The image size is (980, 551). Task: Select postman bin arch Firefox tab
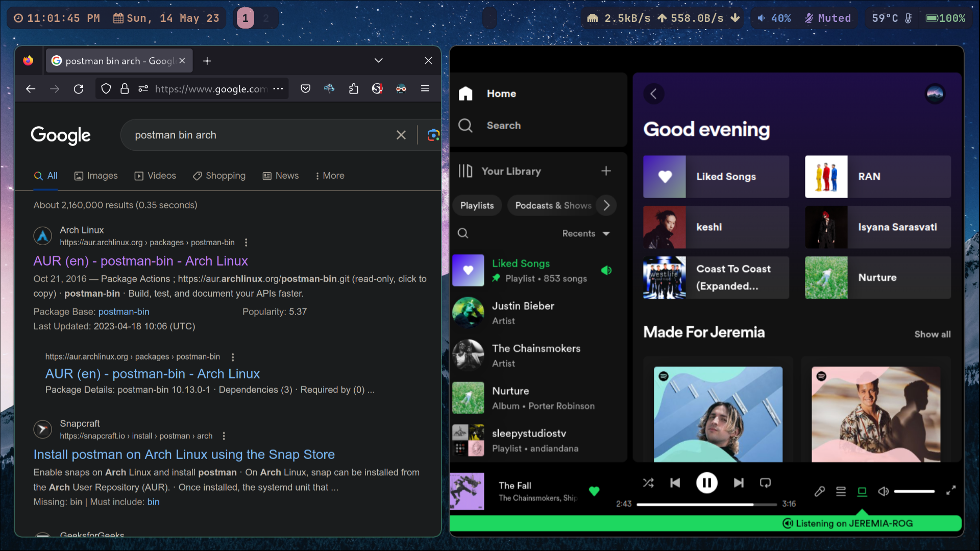pos(119,61)
